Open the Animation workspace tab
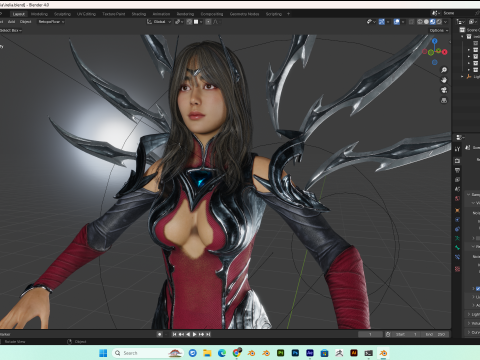This screenshot has height=360, width=480. (161, 14)
